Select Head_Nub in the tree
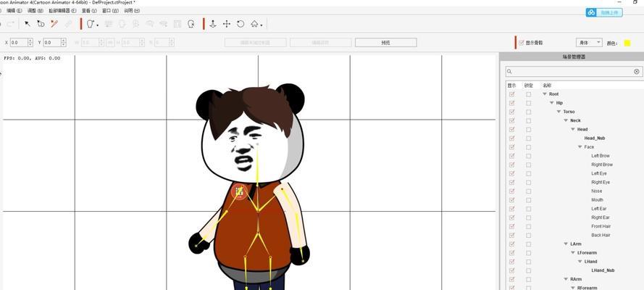Viewport: 644px width, 290px height. click(x=594, y=138)
